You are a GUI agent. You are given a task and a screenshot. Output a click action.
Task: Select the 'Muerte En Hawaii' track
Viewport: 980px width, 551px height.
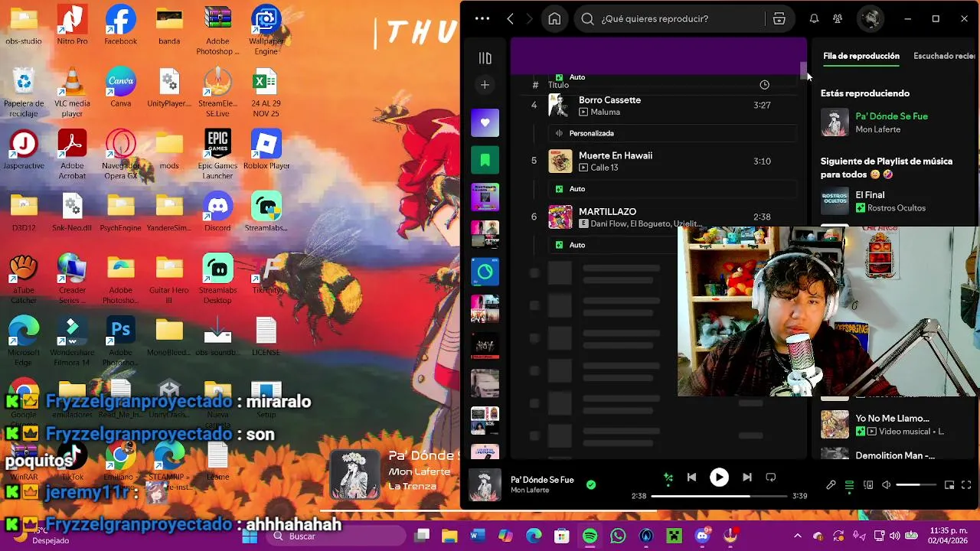pyautogui.click(x=660, y=161)
